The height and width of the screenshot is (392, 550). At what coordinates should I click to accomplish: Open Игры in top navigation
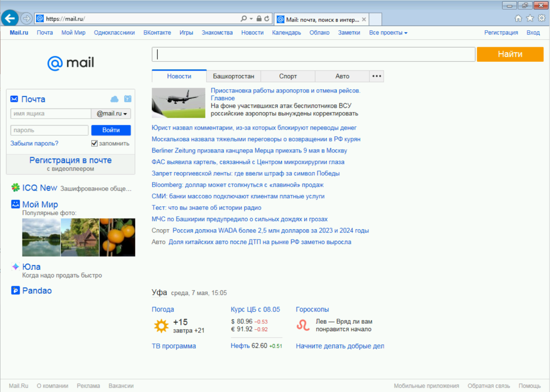click(x=186, y=33)
